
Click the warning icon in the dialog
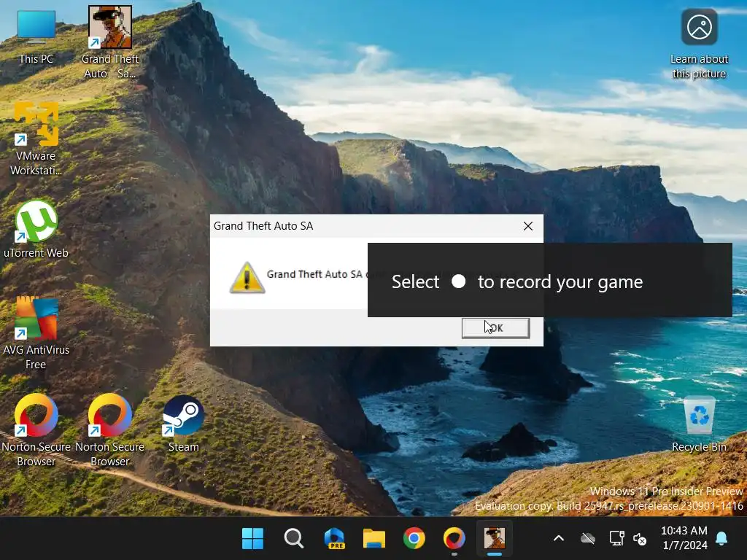tap(247, 278)
